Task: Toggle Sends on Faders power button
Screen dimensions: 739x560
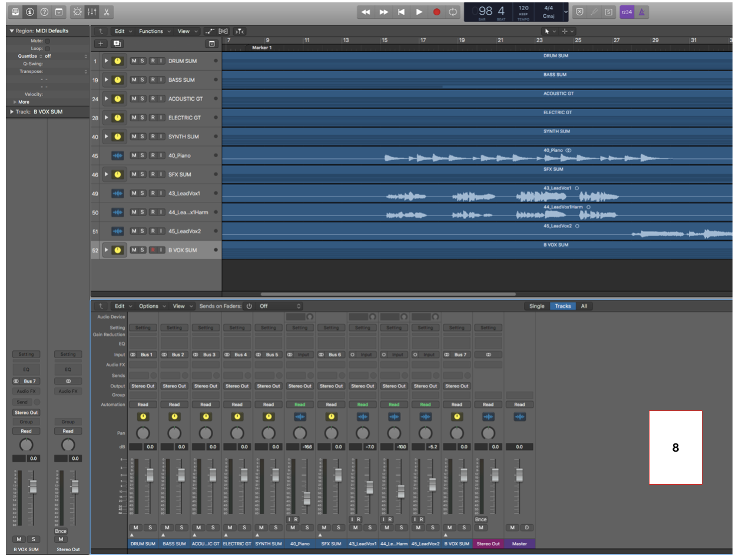Action: 249,306
